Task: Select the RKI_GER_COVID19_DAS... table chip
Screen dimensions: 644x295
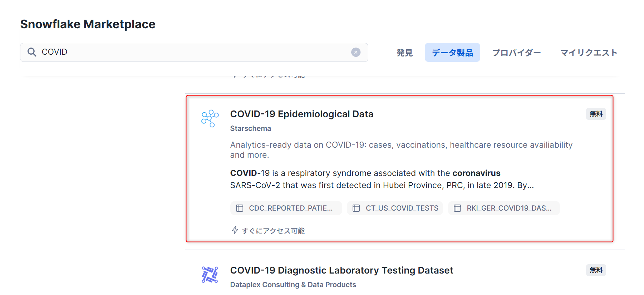Action: (x=504, y=208)
